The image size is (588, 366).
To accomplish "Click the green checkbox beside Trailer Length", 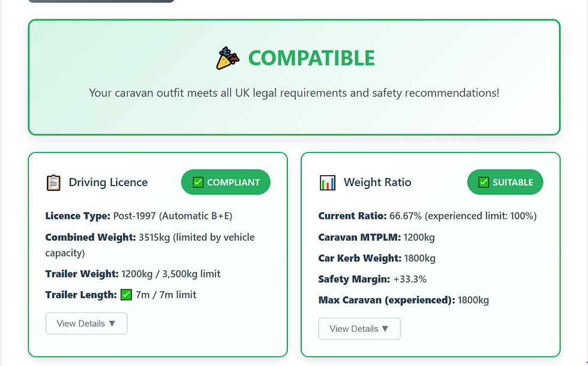I will coord(125,294).
